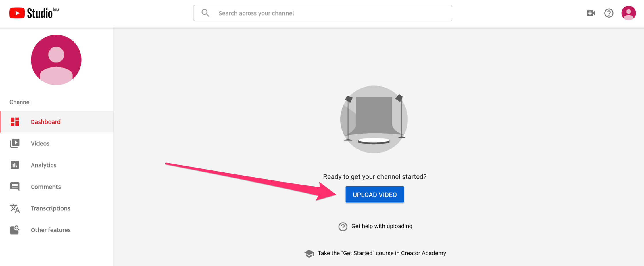Select the Transcriptions icon in sidebar

[x=15, y=208]
